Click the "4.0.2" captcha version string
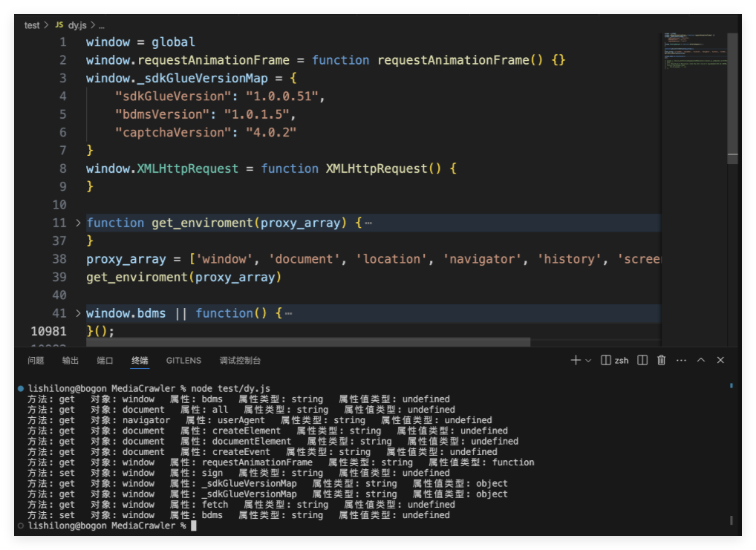This screenshot has height=550, width=756. point(271,133)
